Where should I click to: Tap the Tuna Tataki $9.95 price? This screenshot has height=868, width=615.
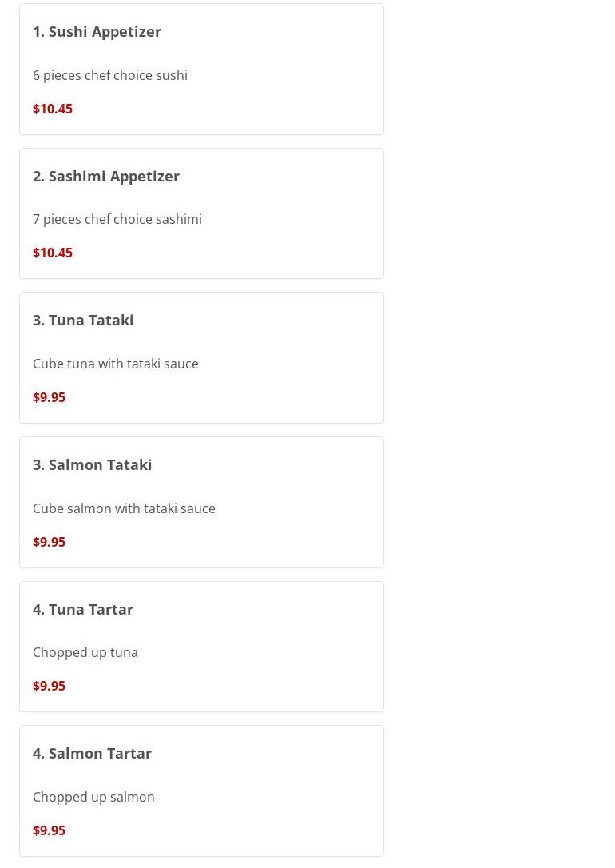[49, 397]
